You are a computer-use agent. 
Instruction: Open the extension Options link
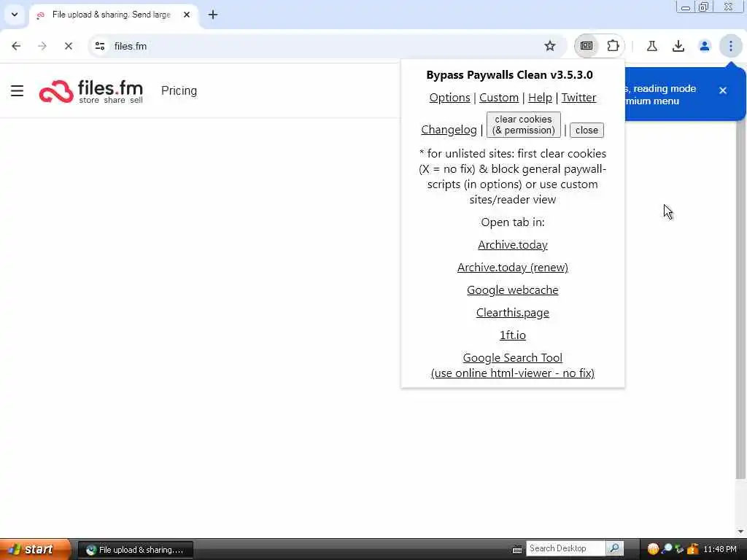449,98
